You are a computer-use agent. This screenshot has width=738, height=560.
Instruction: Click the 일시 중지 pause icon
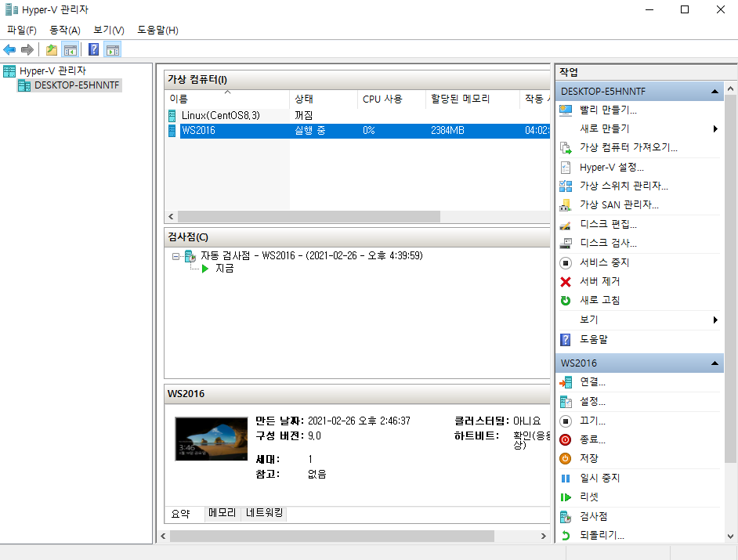pos(566,479)
